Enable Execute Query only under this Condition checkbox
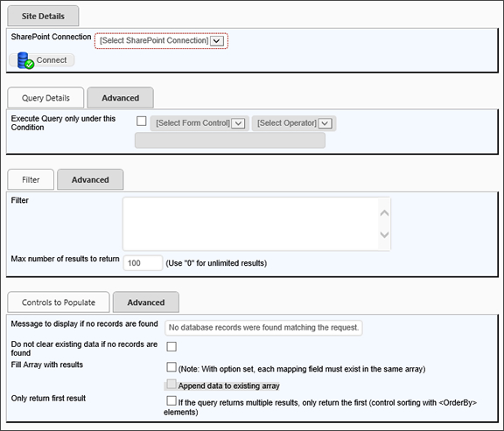This screenshot has height=431, width=504. pyautogui.click(x=142, y=121)
